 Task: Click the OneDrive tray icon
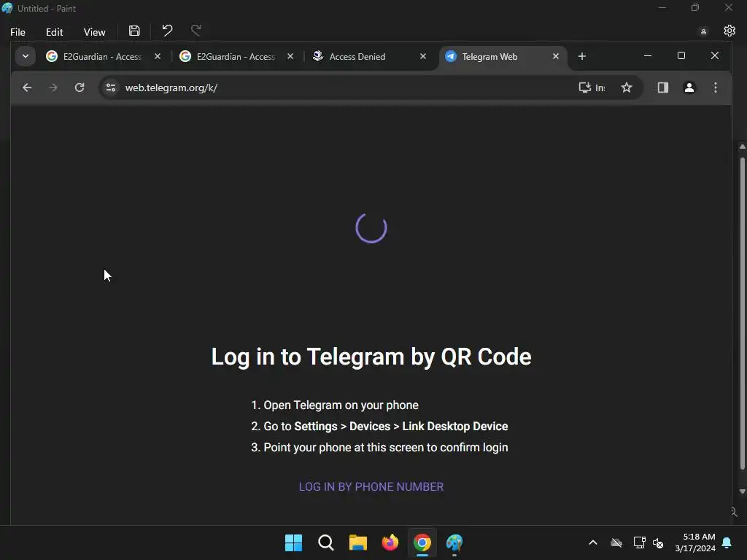point(616,542)
